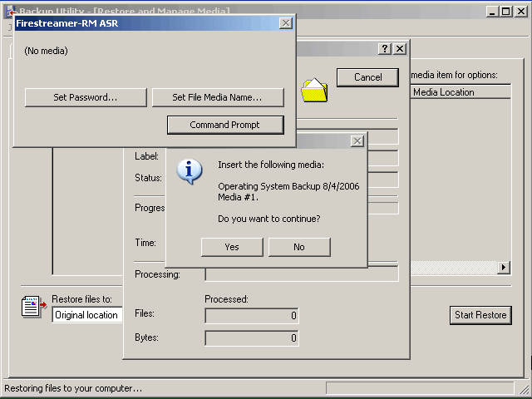Click Yes in the insert media prompt
The image size is (532, 399).
pyautogui.click(x=232, y=247)
